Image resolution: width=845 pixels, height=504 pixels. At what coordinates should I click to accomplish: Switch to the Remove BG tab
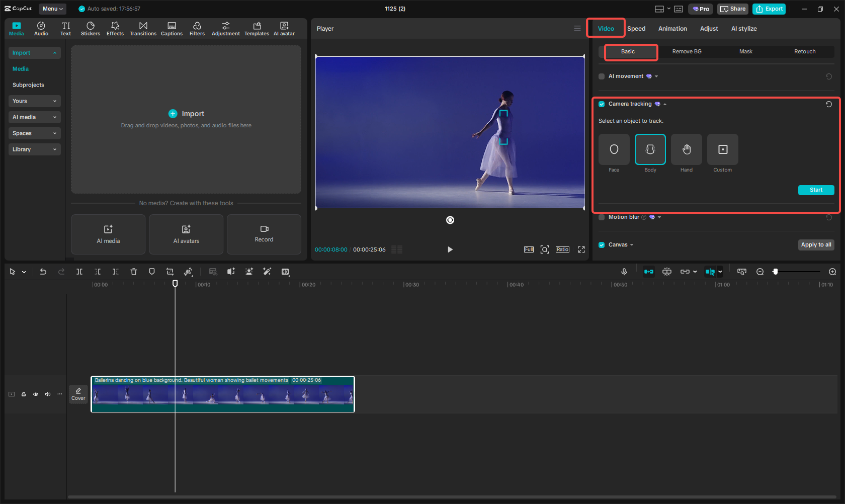click(x=686, y=51)
